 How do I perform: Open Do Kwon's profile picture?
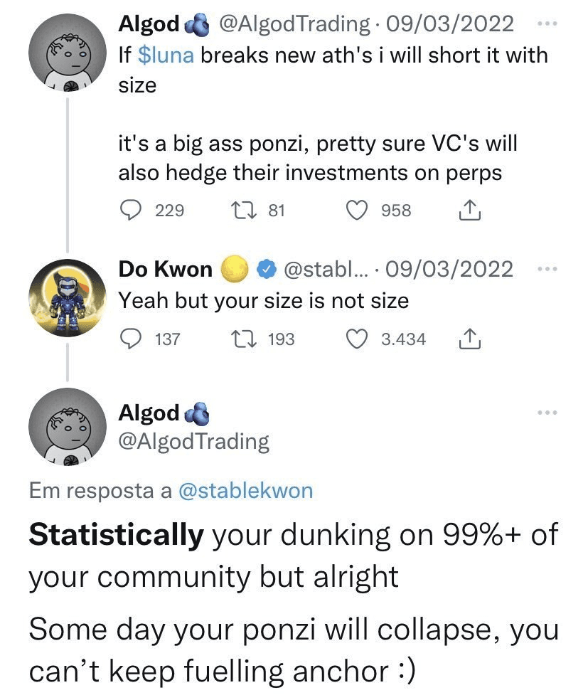[x=68, y=298]
